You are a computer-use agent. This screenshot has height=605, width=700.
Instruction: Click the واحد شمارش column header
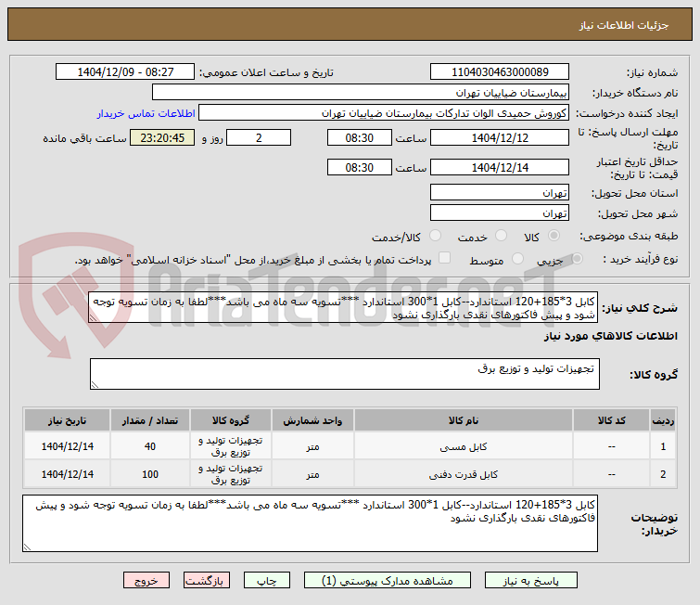point(312,420)
